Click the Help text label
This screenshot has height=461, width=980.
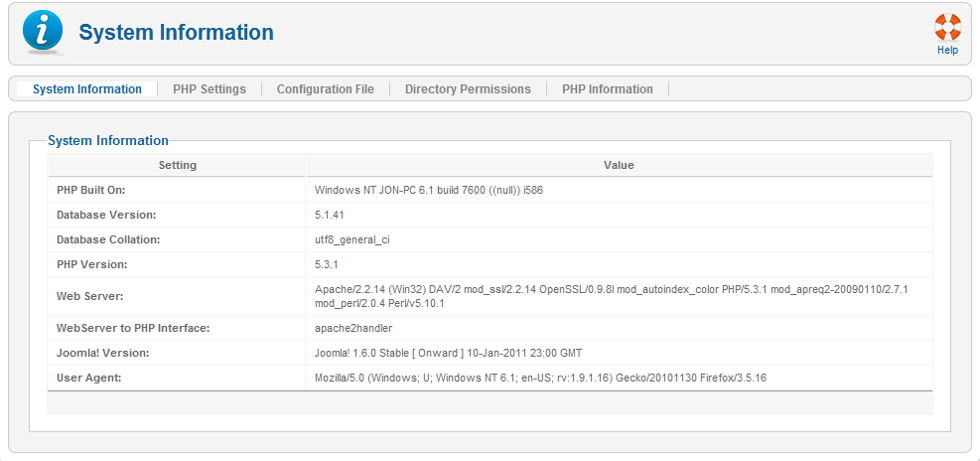(947, 50)
